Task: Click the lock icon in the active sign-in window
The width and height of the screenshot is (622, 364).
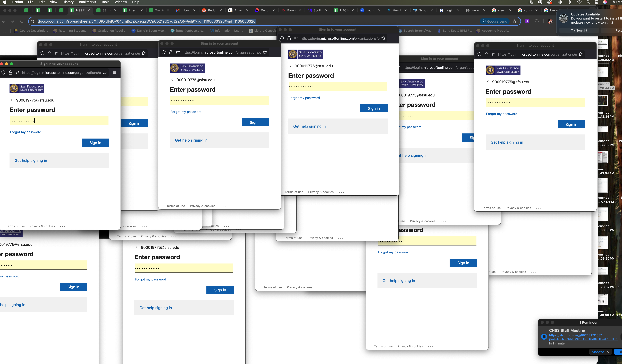Action: tap(10, 72)
